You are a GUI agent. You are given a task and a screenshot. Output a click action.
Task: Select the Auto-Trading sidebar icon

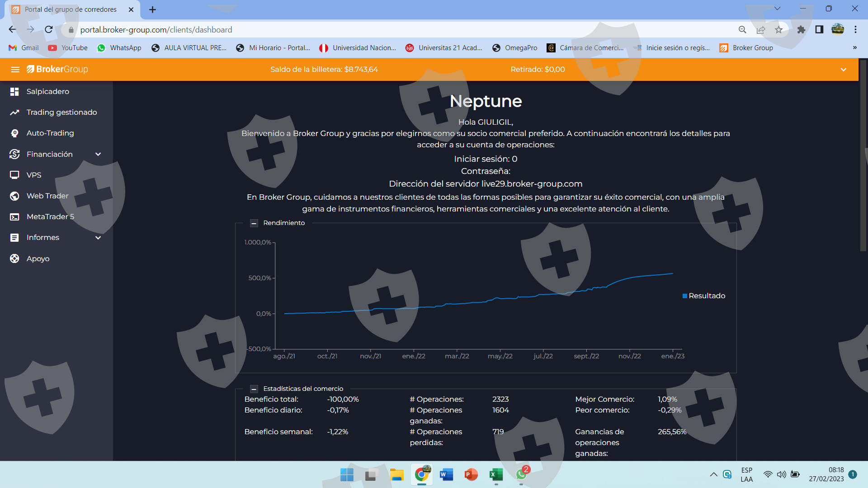pos(14,133)
